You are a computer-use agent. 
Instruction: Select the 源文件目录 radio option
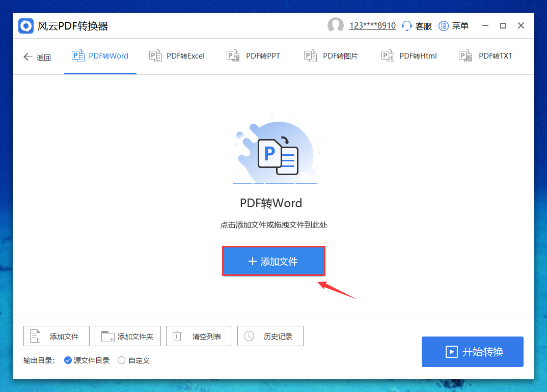[68, 360]
